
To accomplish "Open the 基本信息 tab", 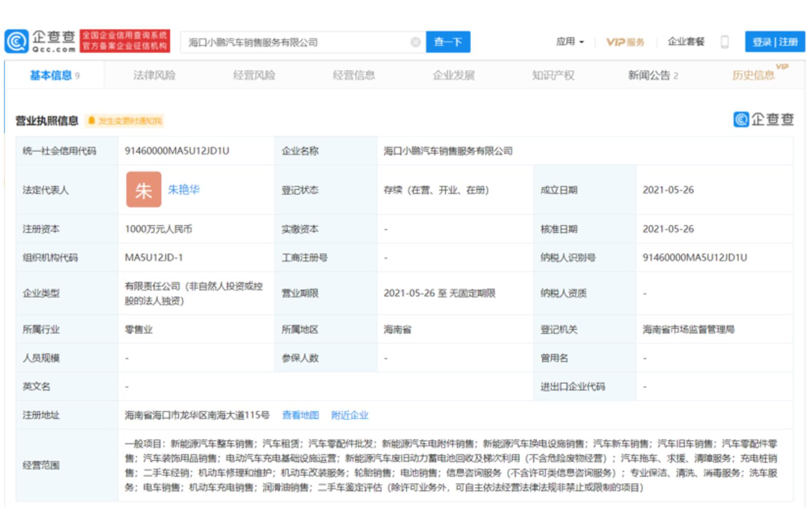I will 54,75.
